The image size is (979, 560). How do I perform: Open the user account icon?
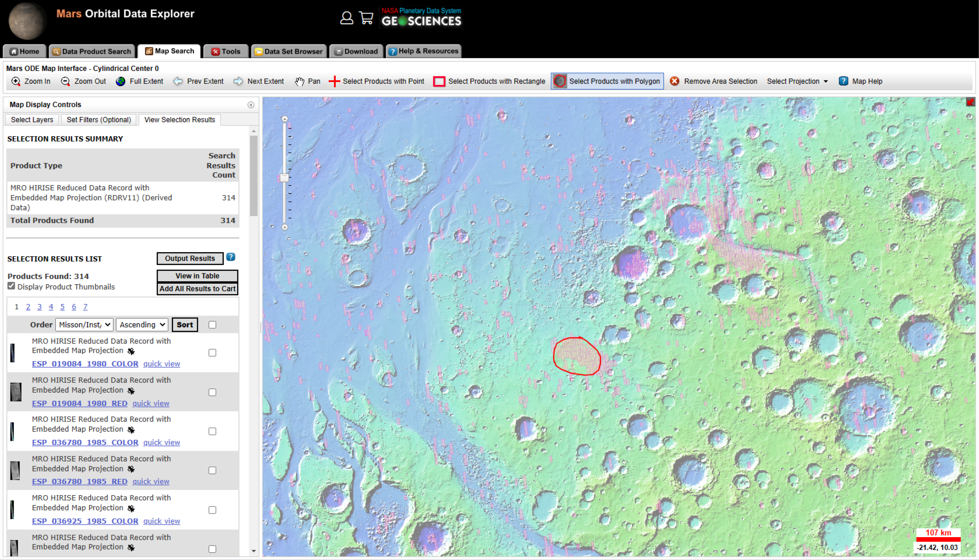click(x=346, y=18)
